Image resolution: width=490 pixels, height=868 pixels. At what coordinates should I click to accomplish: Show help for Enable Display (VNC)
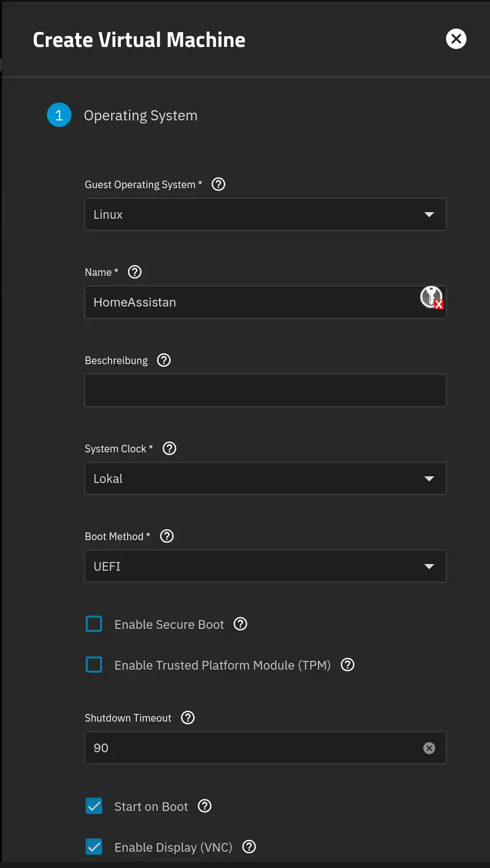click(x=249, y=847)
